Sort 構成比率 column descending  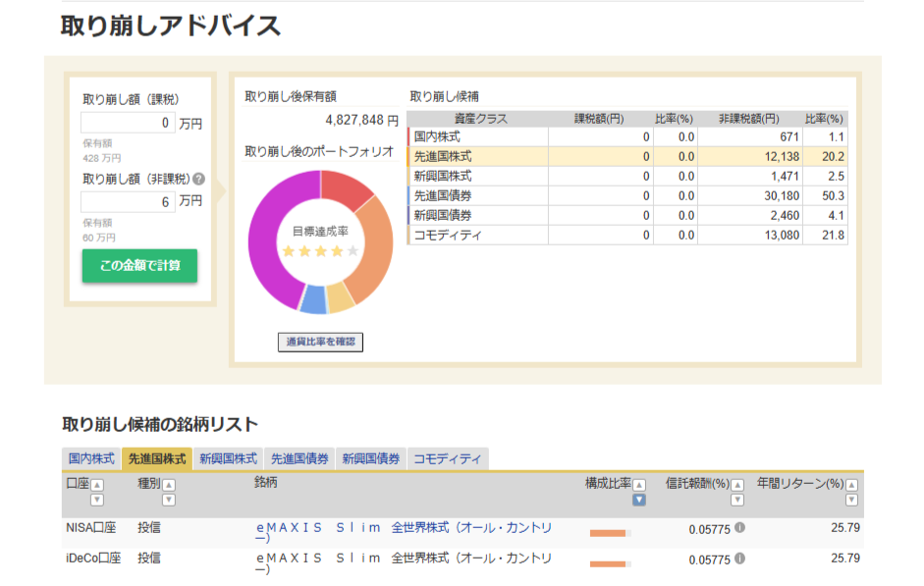click(x=639, y=500)
